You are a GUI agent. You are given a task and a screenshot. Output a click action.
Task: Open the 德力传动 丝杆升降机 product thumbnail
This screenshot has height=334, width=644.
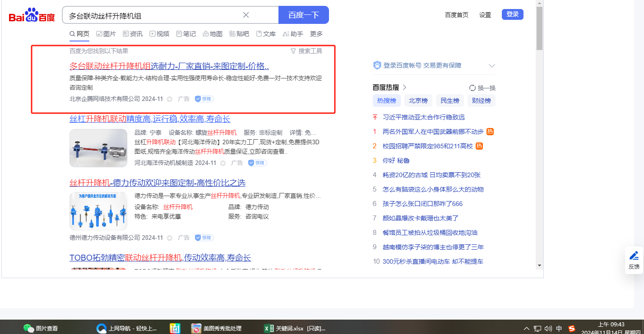point(98,211)
